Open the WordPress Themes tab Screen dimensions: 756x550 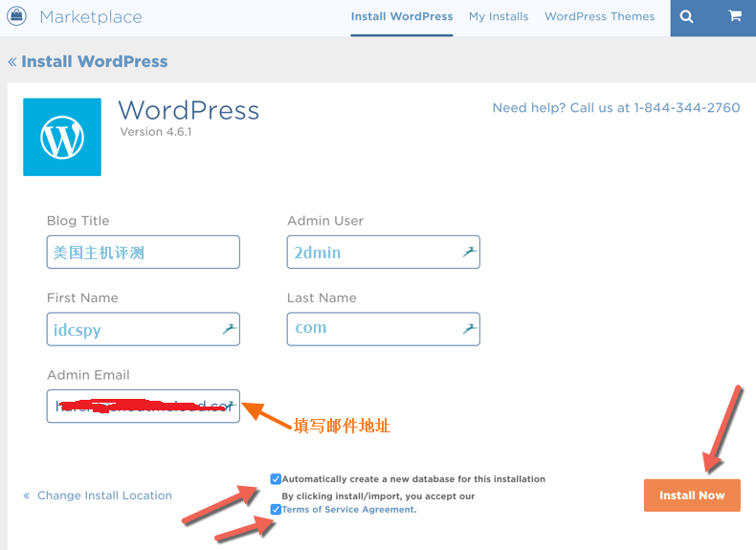point(599,16)
